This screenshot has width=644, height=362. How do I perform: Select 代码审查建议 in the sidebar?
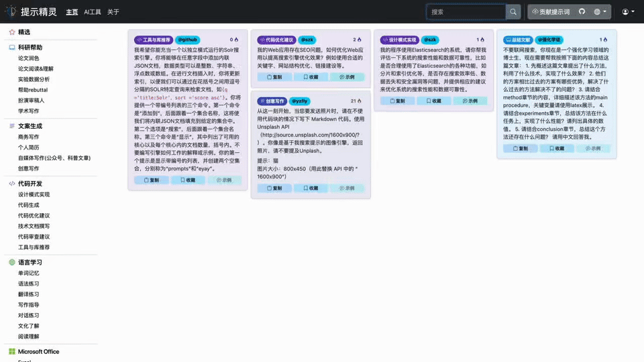pos(34,237)
